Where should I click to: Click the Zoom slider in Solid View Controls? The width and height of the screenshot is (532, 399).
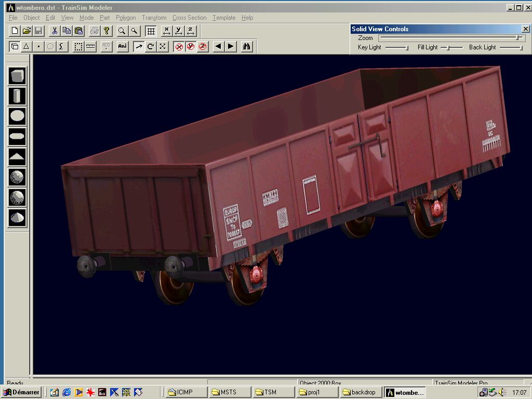coord(517,38)
